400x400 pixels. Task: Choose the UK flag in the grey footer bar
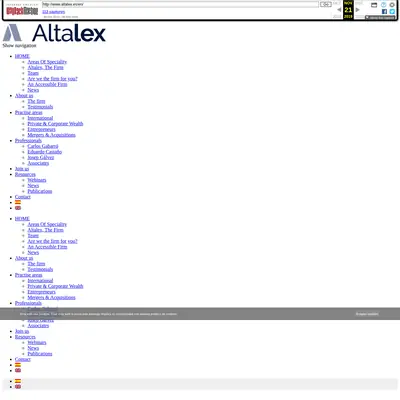[x=18, y=387]
